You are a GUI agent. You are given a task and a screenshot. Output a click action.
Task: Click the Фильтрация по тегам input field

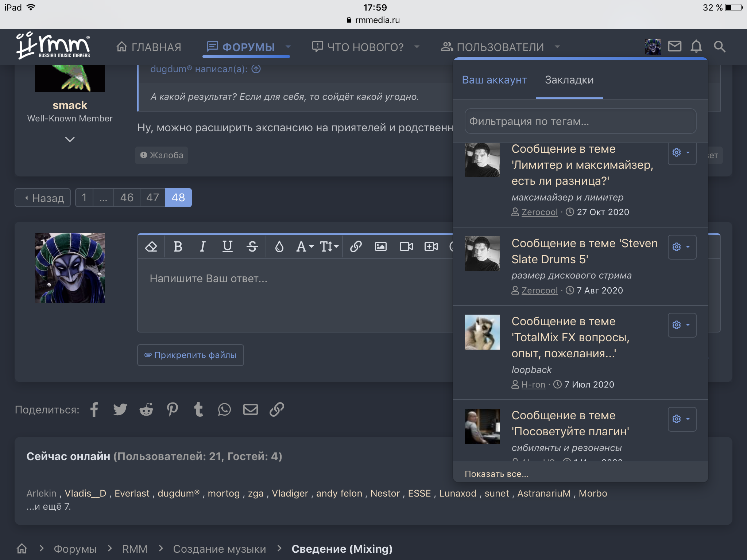click(580, 121)
